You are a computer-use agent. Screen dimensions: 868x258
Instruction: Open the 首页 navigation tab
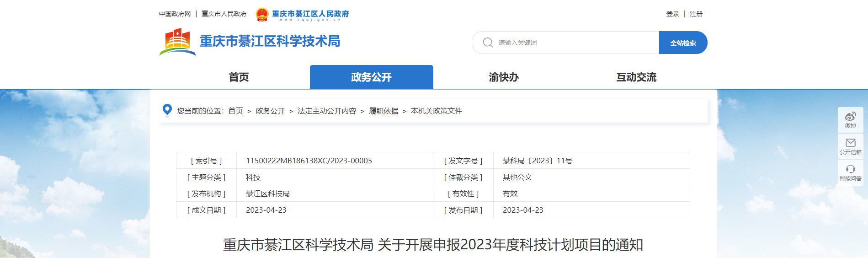239,77
